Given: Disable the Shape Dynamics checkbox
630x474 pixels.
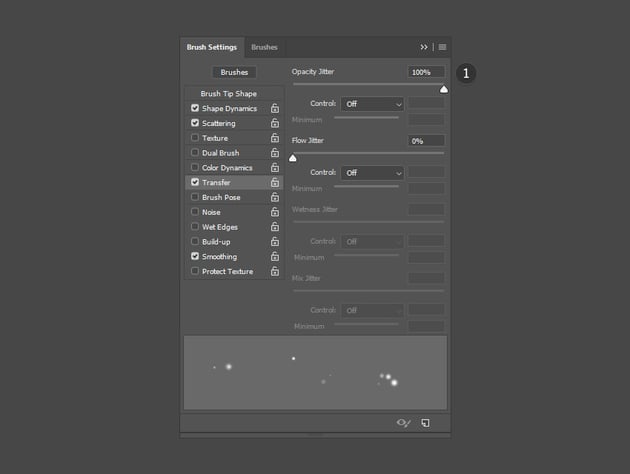Looking at the screenshot, I should click(x=195, y=108).
